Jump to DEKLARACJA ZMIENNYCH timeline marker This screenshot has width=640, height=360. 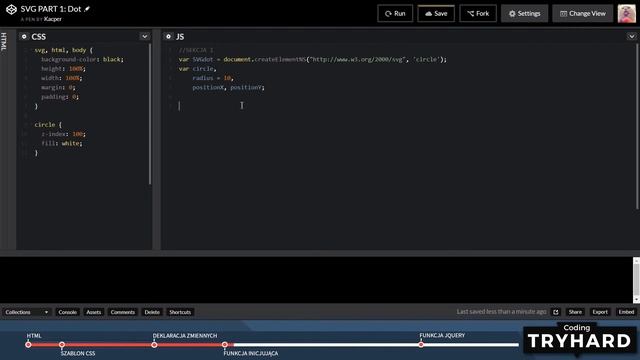tap(154, 344)
